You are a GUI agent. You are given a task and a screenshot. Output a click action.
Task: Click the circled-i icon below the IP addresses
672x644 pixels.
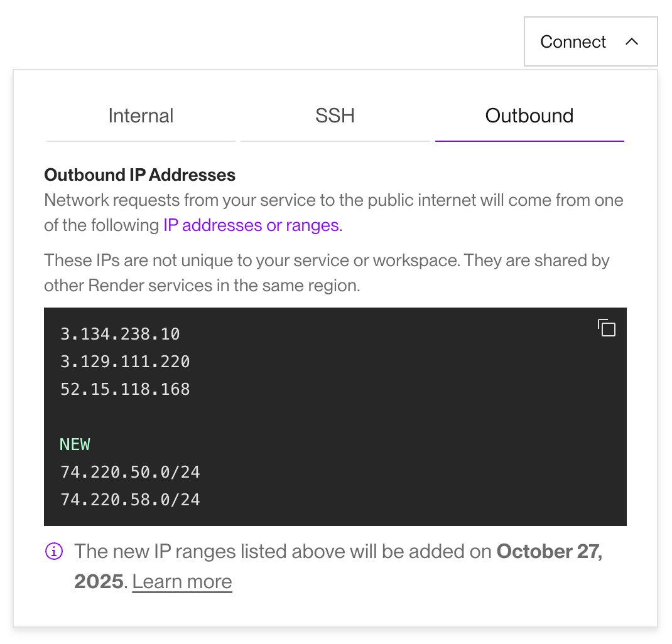coord(53,550)
